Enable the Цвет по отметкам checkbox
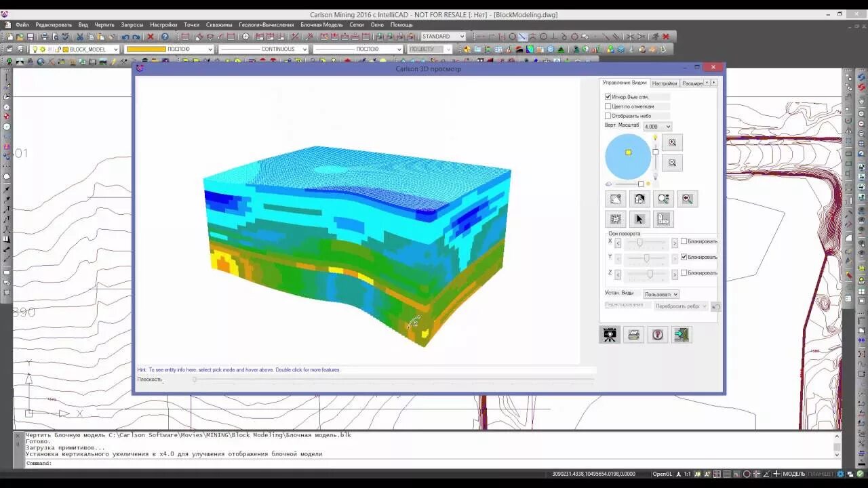The width and height of the screenshot is (868, 488). point(608,106)
